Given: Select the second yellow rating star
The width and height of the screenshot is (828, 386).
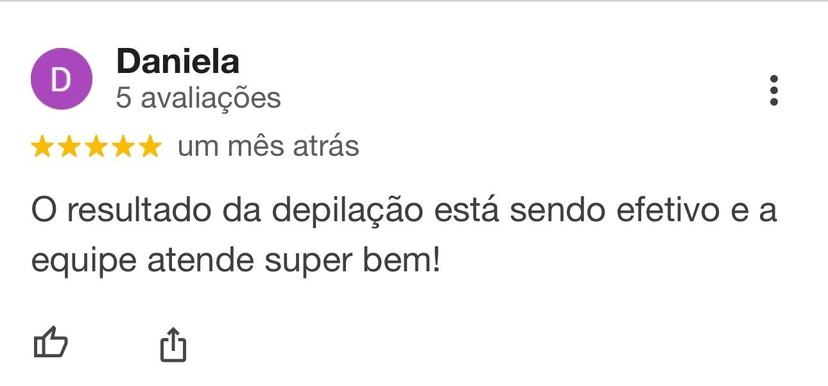Looking at the screenshot, I should (x=69, y=146).
